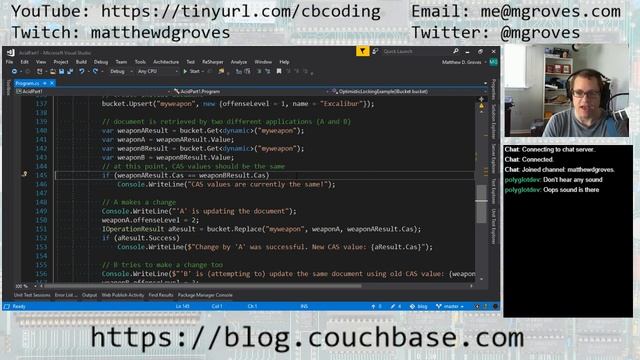
Task: Open the File menu
Action: click(x=9, y=62)
